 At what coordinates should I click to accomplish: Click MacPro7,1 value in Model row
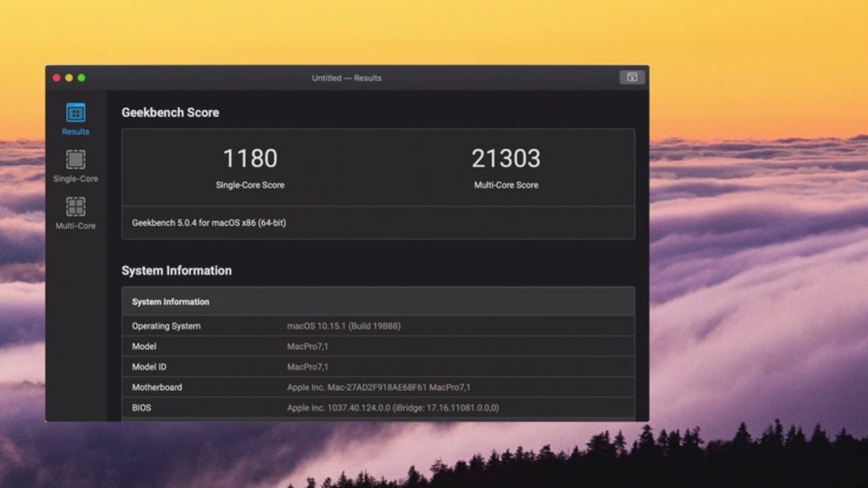pyautogui.click(x=307, y=346)
